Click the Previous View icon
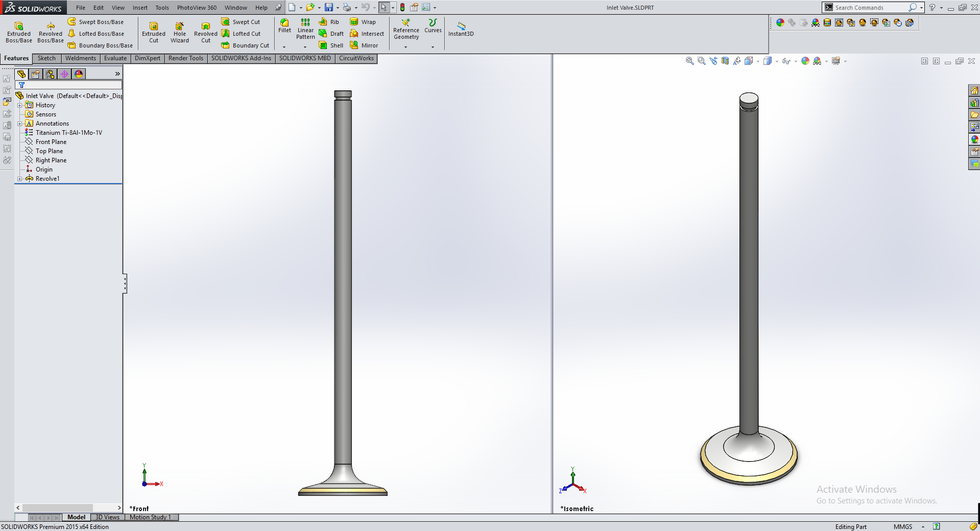This screenshot has width=980, height=531. (x=713, y=61)
